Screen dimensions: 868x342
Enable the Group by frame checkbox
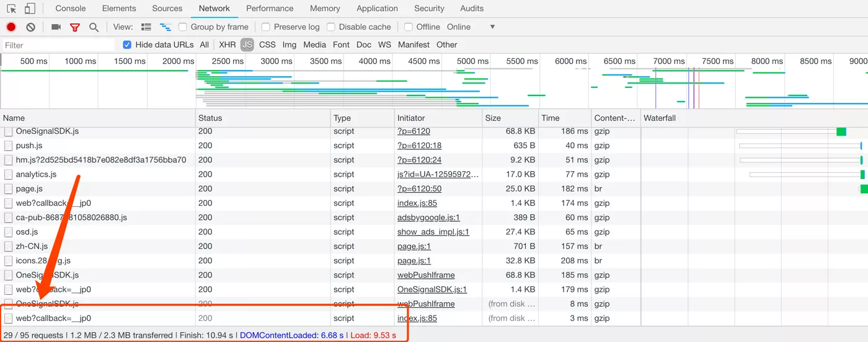pyautogui.click(x=183, y=27)
